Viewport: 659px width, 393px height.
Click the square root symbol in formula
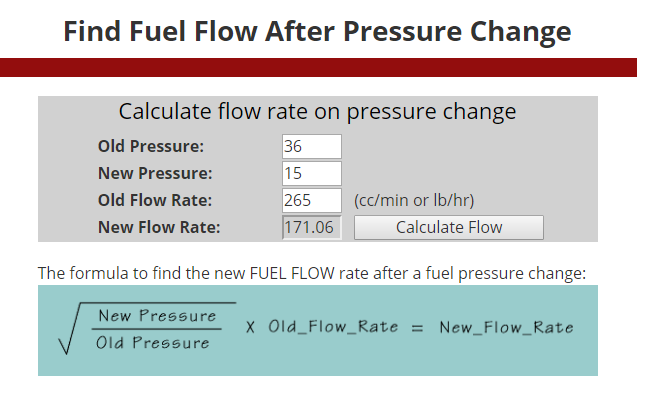click(x=69, y=329)
